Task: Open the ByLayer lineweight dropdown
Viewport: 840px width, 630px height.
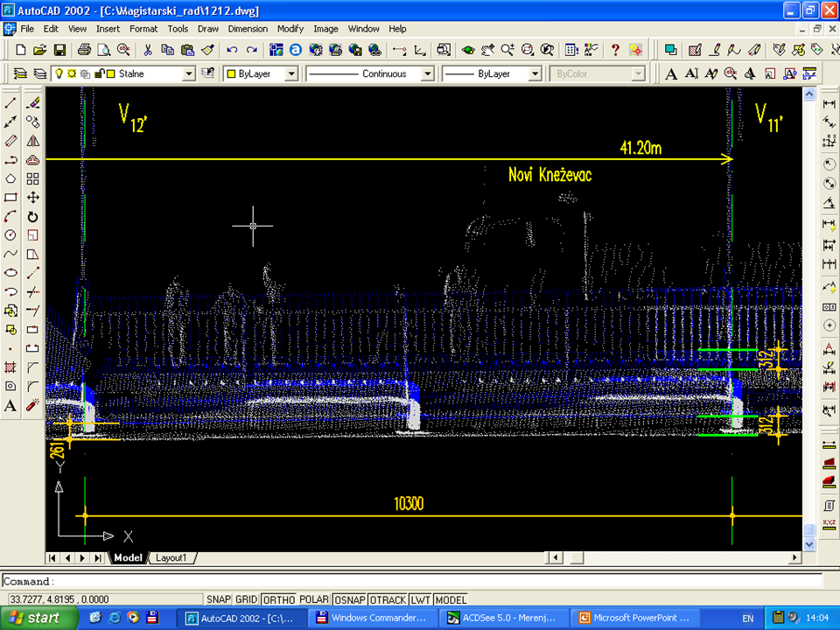Action: [535, 74]
